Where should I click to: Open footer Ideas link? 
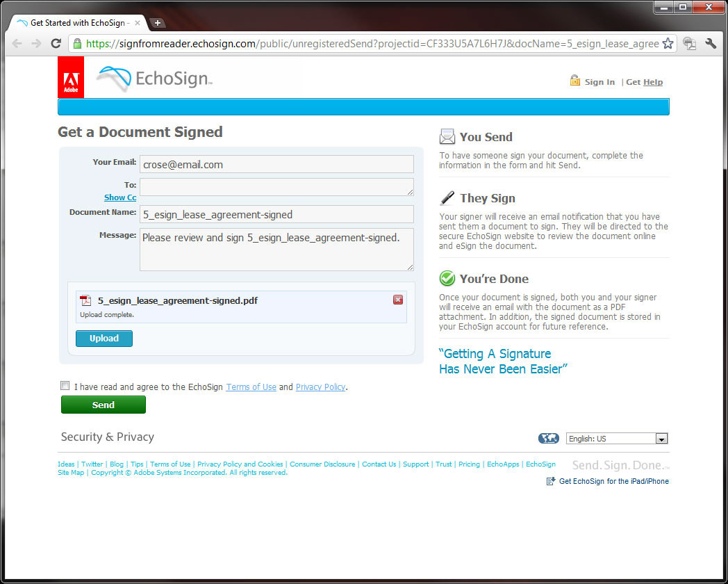click(x=66, y=464)
